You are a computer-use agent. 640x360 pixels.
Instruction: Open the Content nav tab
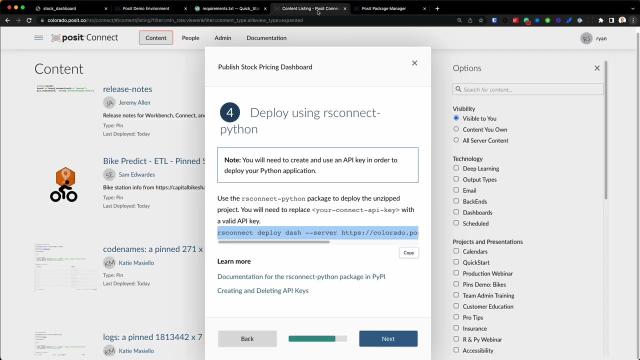(156, 38)
